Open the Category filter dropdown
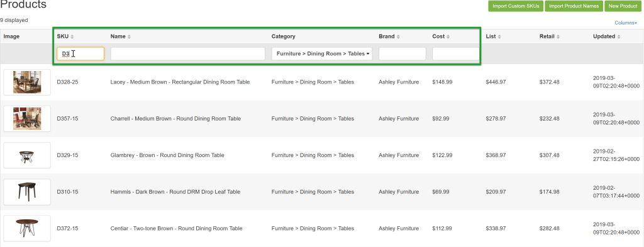This screenshot has width=644, height=247. [x=322, y=54]
